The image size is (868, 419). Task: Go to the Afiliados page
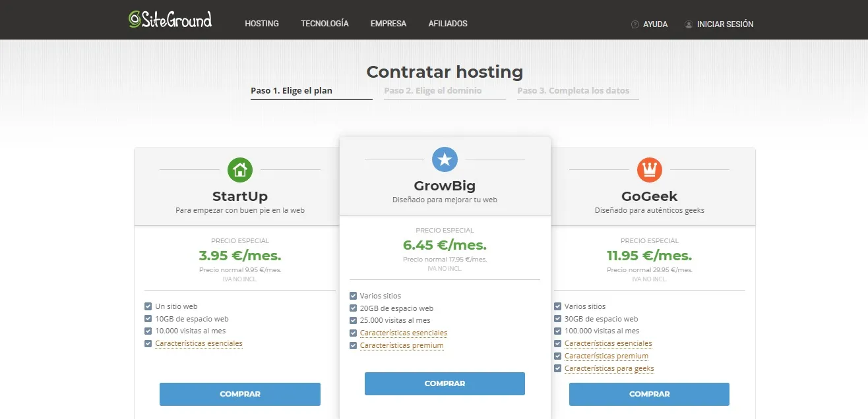[x=447, y=24]
